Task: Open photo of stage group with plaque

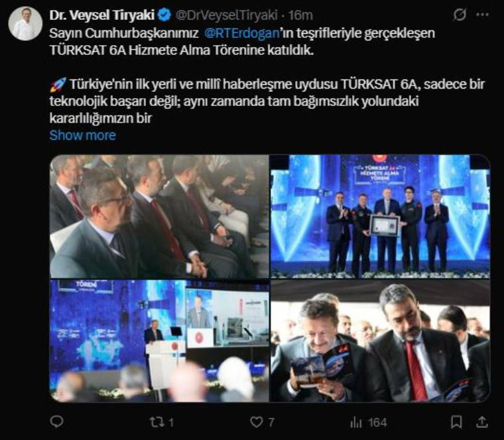Action: point(380,217)
